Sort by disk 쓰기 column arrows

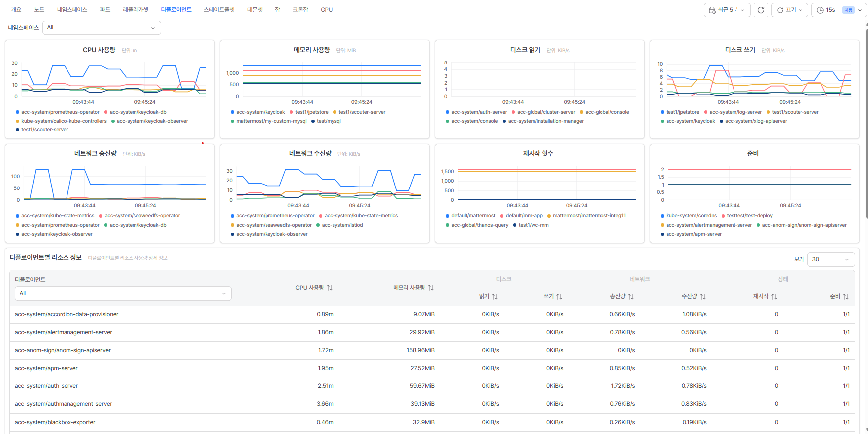(559, 296)
